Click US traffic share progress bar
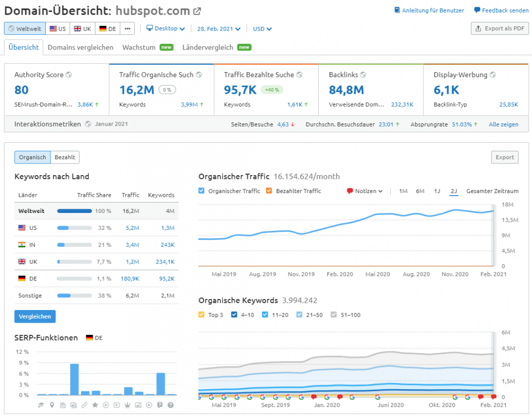The height and width of the screenshot is (416, 532). [74, 228]
